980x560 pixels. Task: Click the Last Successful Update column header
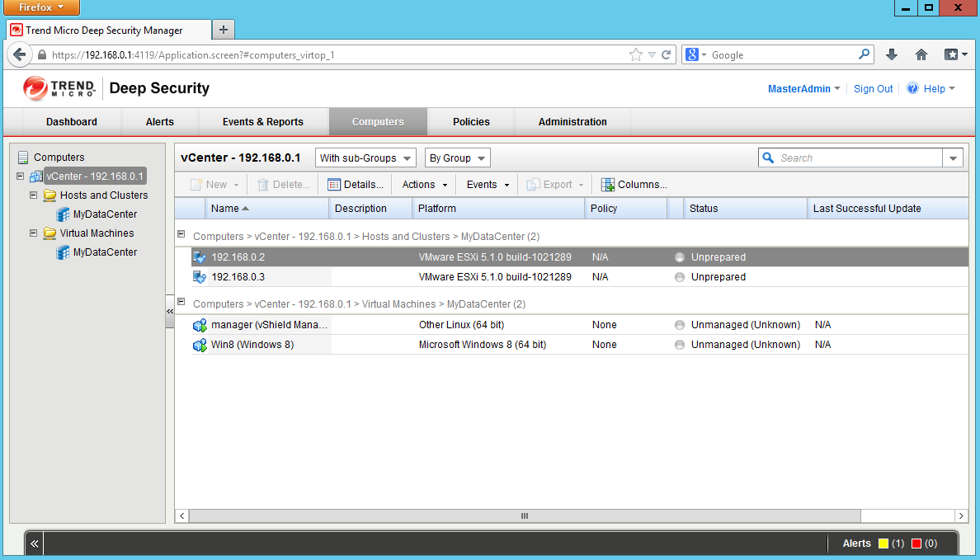888,209
